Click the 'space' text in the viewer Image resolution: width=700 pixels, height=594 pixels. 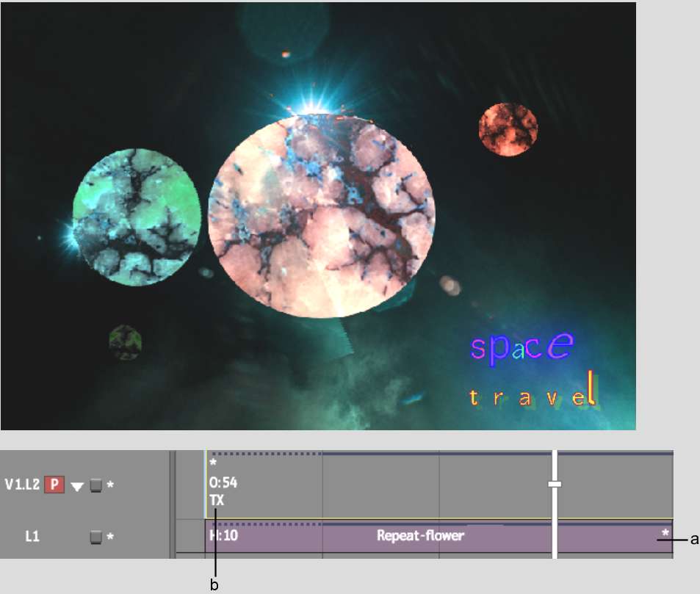[521, 347]
